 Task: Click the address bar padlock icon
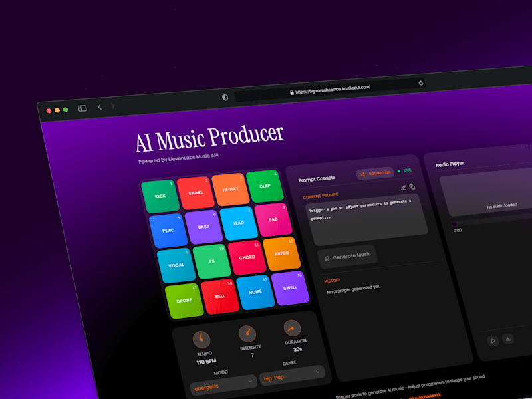coord(292,92)
